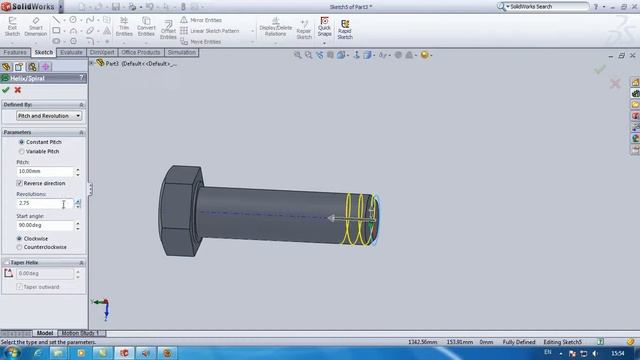This screenshot has width=640, height=360.
Task: Click the Rapid Sketch tool
Action: pos(345,29)
